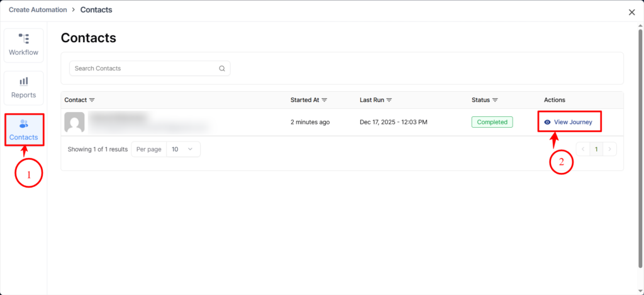Image resolution: width=644 pixels, height=295 pixels.
Task: Click the Last Run column sort icon
Action: click(389, 100)
